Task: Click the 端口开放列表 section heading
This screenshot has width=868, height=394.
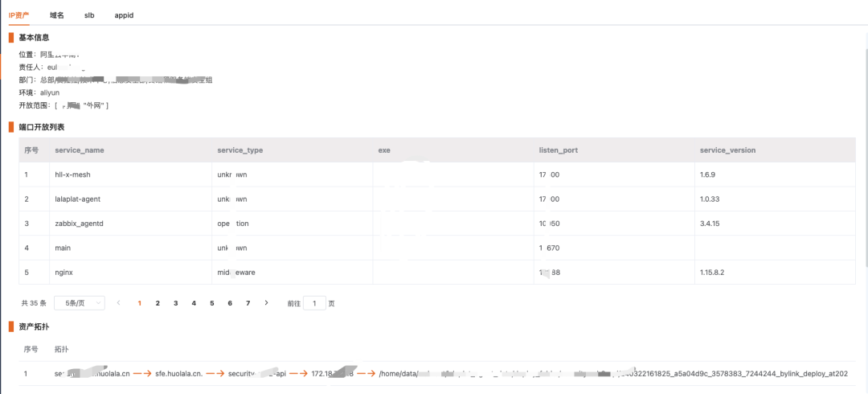Action: coord(42,127)
